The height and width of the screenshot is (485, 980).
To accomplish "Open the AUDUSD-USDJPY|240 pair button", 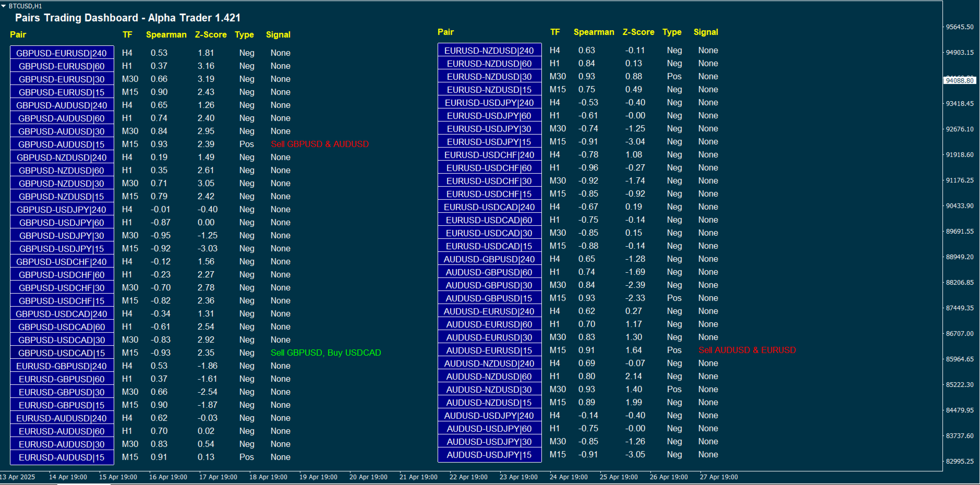I will (x=490, y=416).
